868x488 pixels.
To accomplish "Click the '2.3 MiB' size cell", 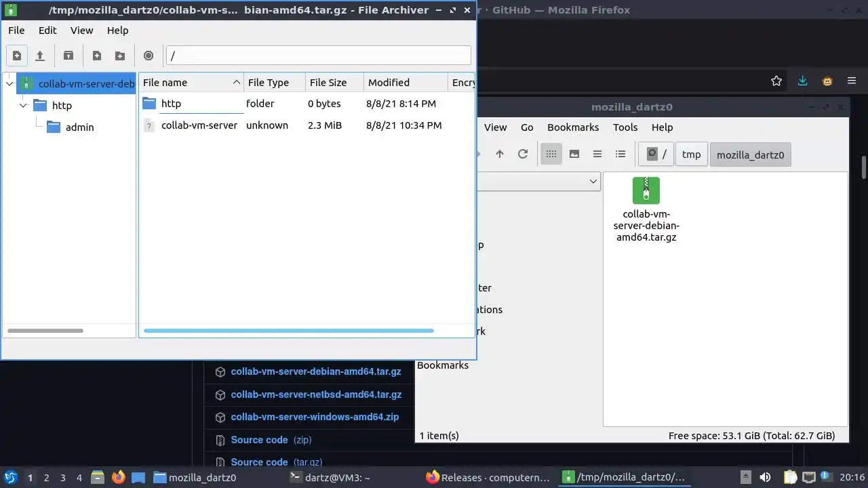I will [325, 125].
